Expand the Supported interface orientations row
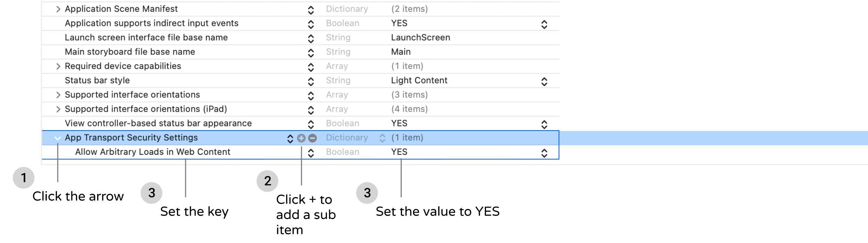Viewport: 868px width, 243px height. click(58, 94)
